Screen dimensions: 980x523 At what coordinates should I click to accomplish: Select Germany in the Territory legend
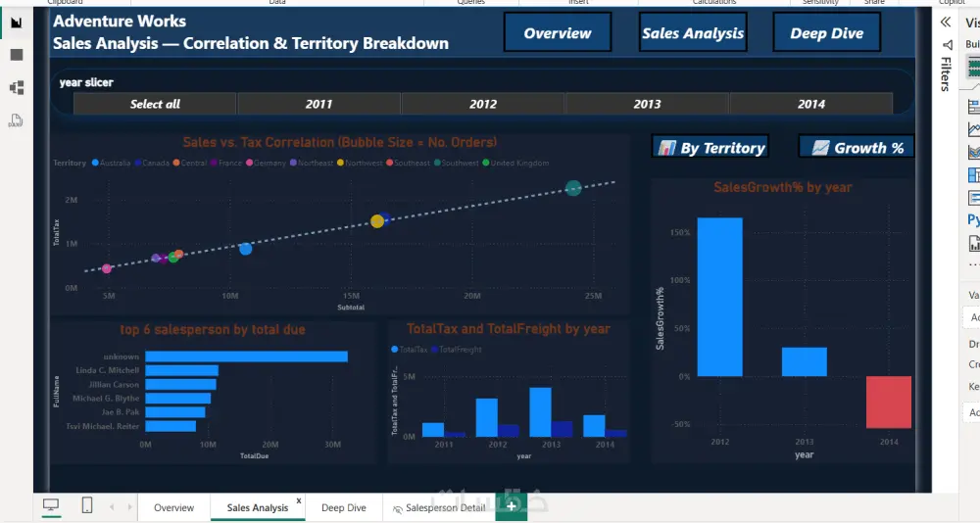[266, 163]
